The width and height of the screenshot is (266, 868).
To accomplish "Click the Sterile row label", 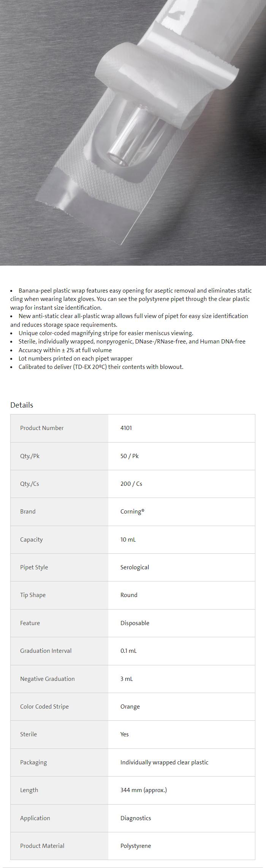I will (28, 734).
